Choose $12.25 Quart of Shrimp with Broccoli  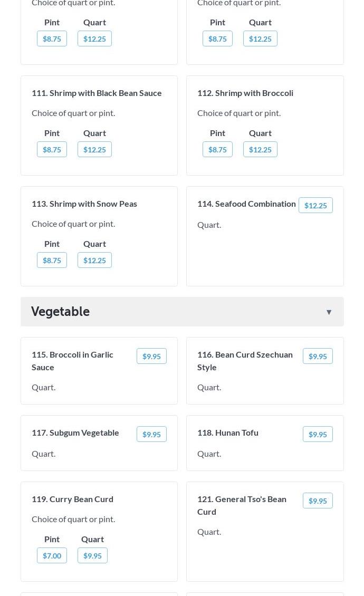point(260,150)
